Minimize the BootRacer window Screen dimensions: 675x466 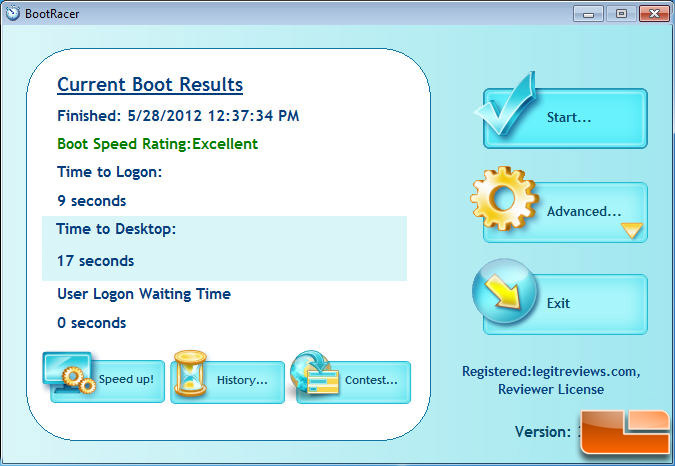click(x=588, y=14)
